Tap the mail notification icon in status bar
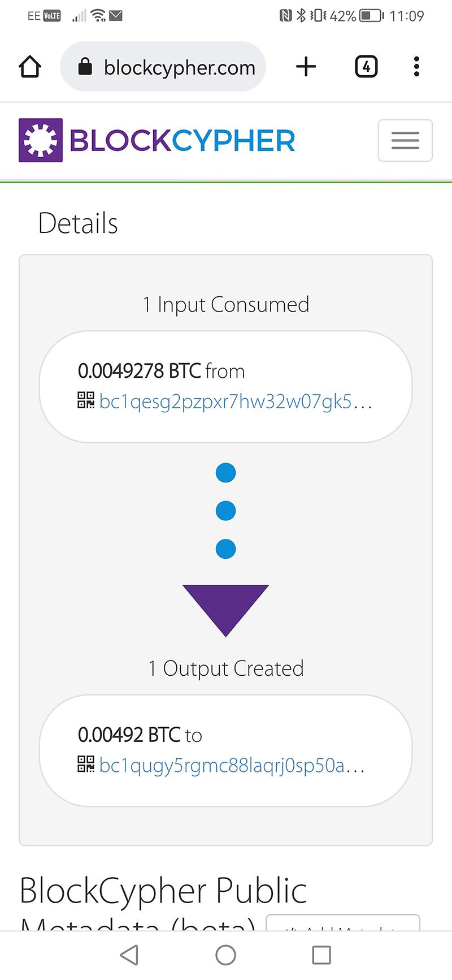The height and width of the screenshot is (980, 452). [116, 16]
